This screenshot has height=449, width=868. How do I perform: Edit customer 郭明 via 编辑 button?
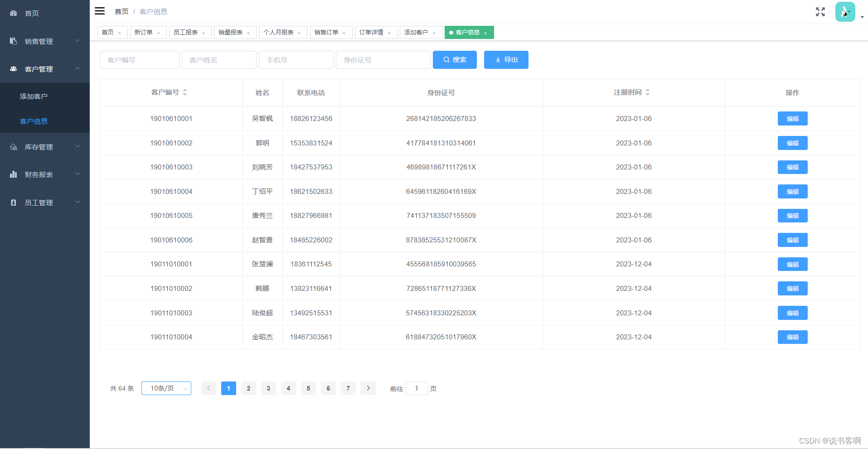click(793, 143)
